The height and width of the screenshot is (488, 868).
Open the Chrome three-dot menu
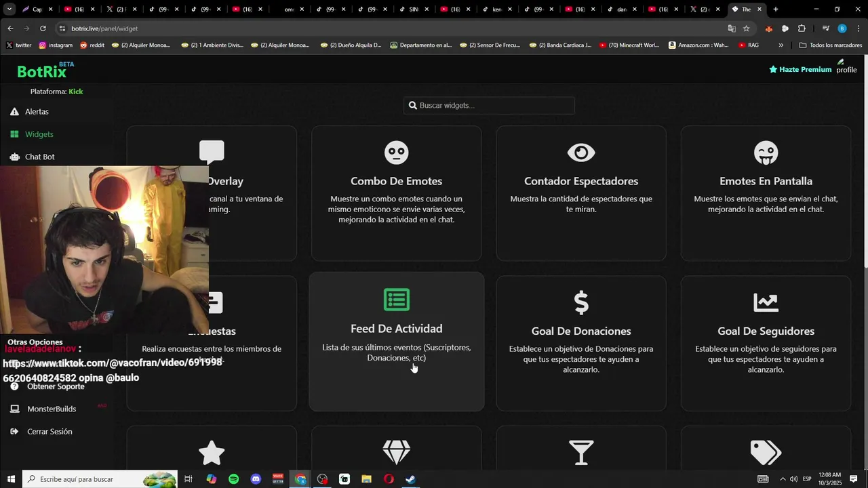pyautogui.click(x=859, y=28)
